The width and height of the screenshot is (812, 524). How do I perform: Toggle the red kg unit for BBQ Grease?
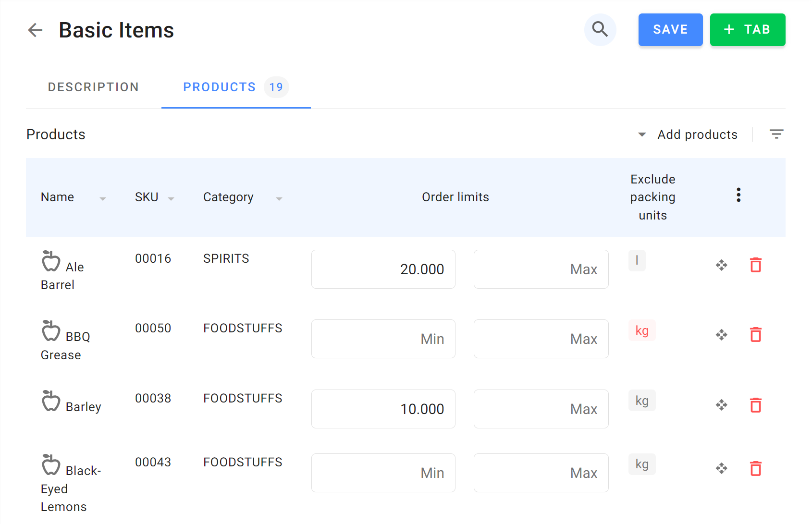click(x=641, y=331)
